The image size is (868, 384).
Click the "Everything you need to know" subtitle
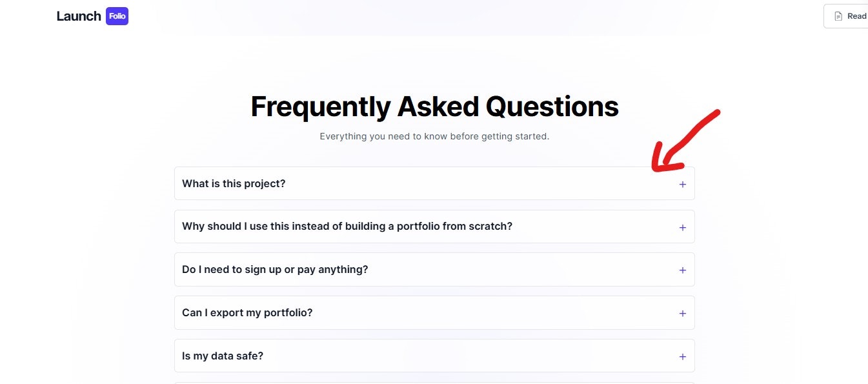point(434,137)
